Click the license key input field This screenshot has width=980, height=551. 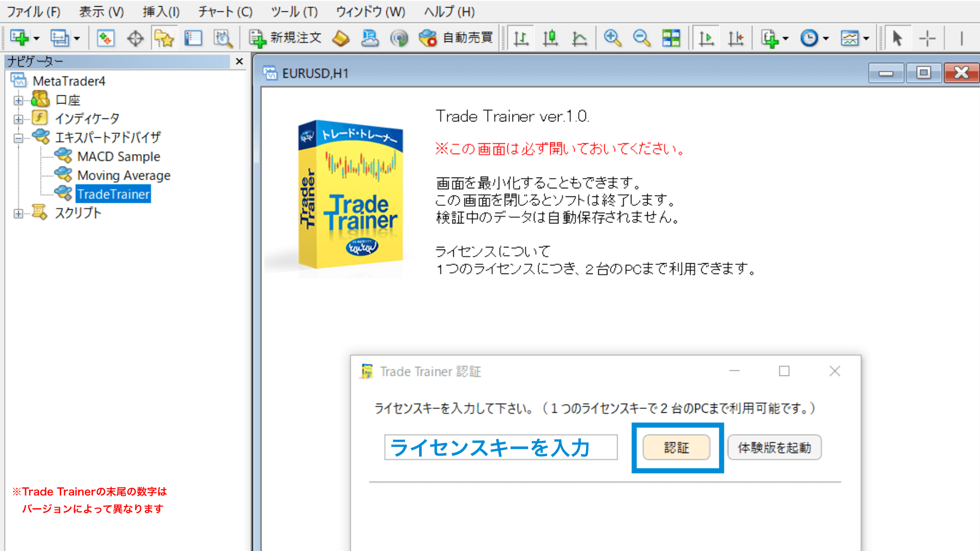(500, 447)
